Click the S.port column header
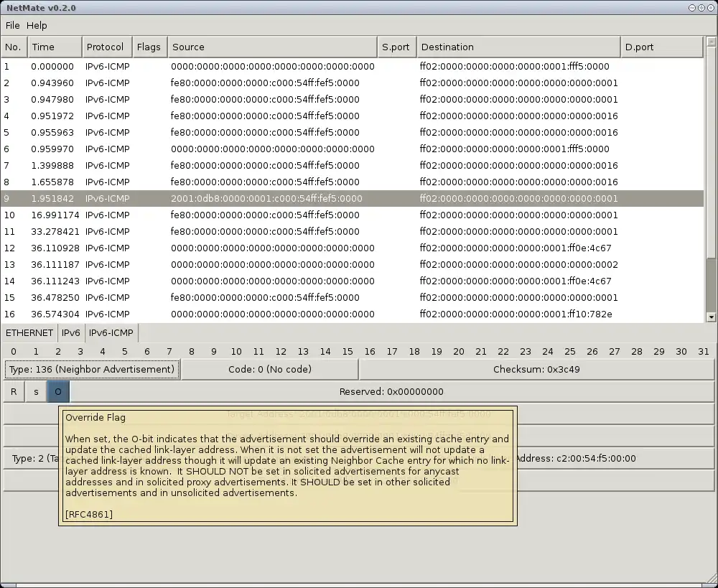 (397, 47)
